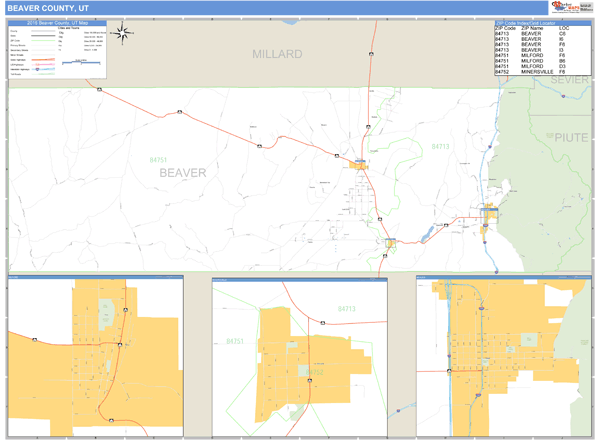Click grid location 'C6' in the ZIP index

(x=562, y=34)
